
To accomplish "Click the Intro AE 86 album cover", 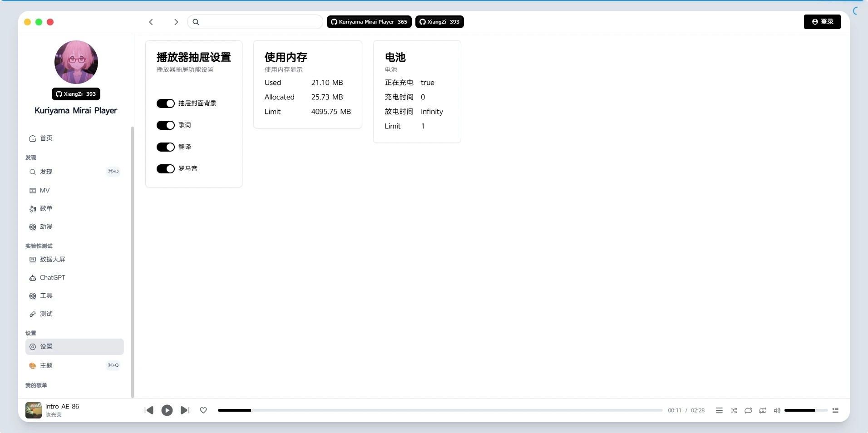I will pyautogui.click(x=34, y=410).
